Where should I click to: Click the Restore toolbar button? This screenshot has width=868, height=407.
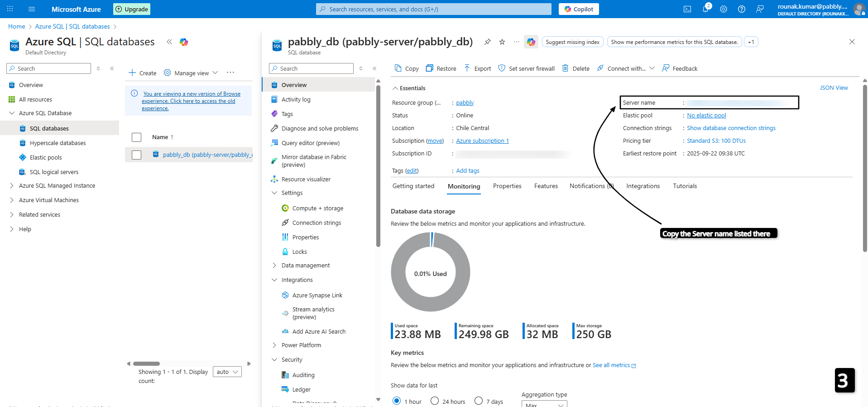[441, 68]
